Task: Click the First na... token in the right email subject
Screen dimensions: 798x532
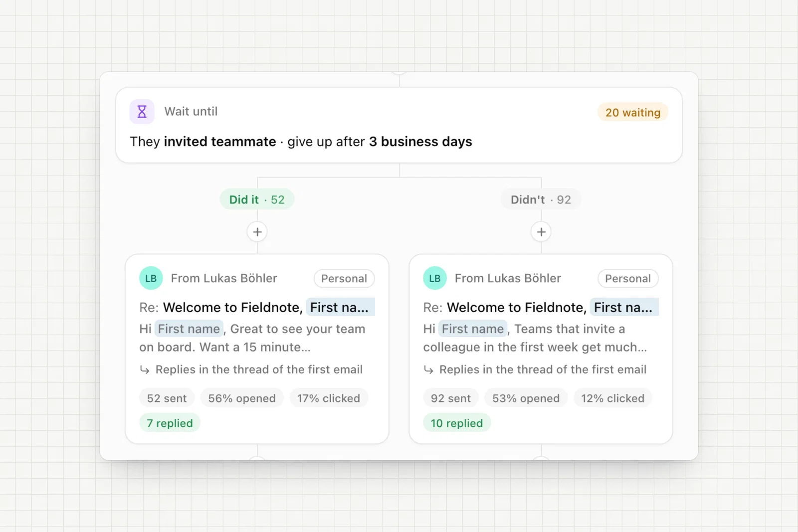Action: pos(624,307)
